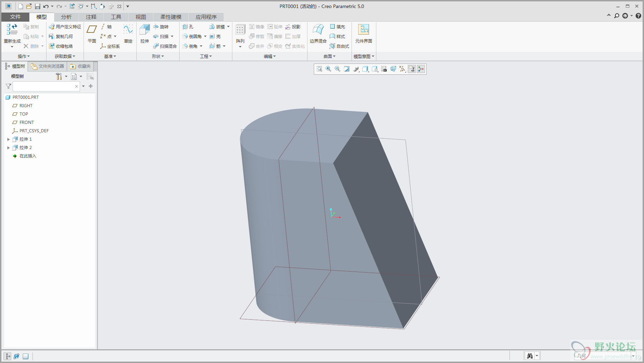Expand the 基准 group dropdown
This screenshot has height=363, width=644.
(x=110, y=56)
